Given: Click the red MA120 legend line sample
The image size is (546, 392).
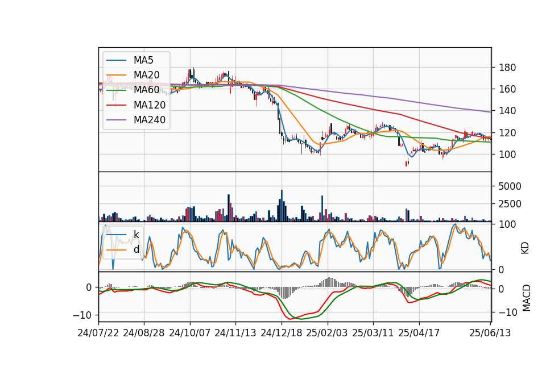Looking at the screenshot, I should (x=116, y=105).
